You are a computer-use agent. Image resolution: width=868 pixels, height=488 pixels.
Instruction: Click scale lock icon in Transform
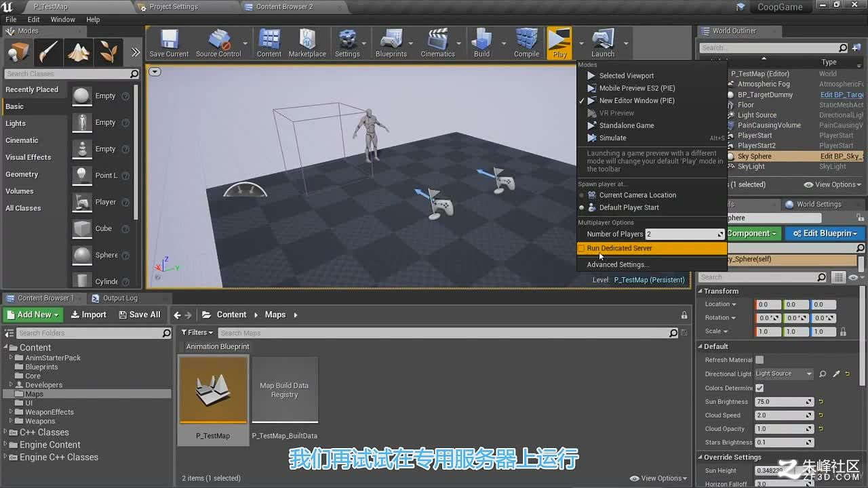[x=843, y=331]
